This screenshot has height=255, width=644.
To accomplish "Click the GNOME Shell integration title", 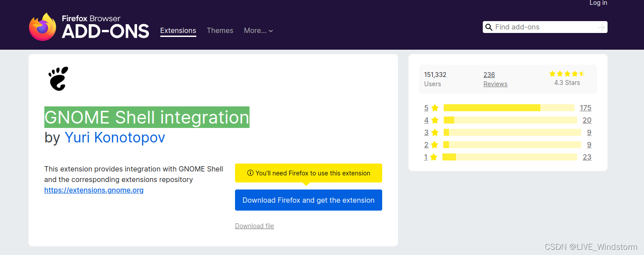I will coord(147,117).
